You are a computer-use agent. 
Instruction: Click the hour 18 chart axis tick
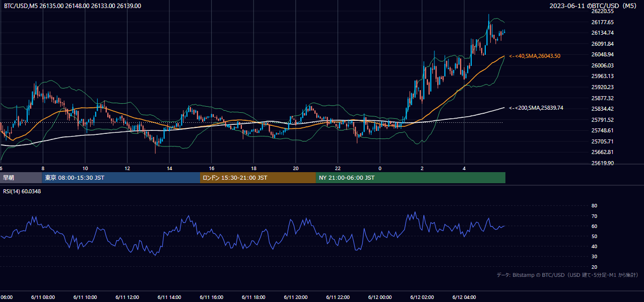(253, 169)
